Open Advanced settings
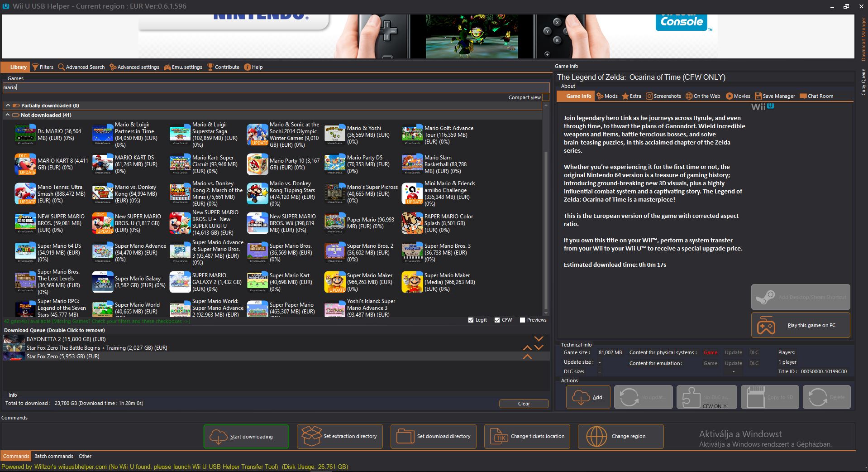Image resolution: width=868 pixels, height=472 pixels. coord(134,67)
